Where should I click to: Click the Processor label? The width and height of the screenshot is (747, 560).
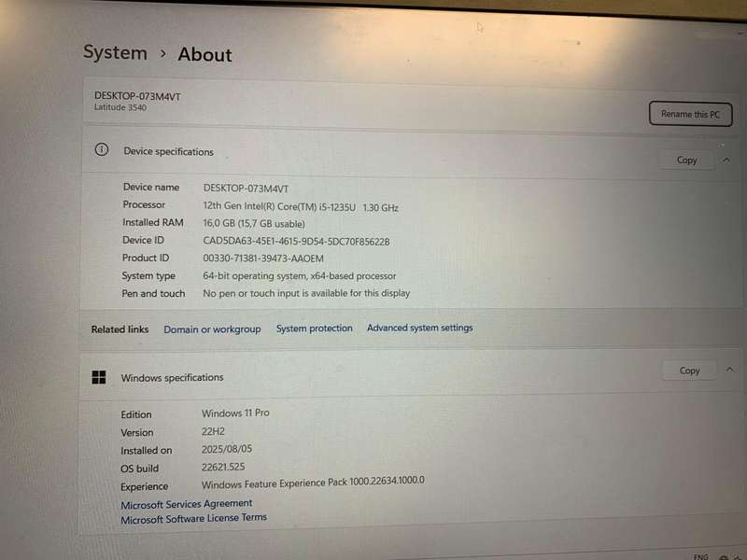(x=144, y=204)
